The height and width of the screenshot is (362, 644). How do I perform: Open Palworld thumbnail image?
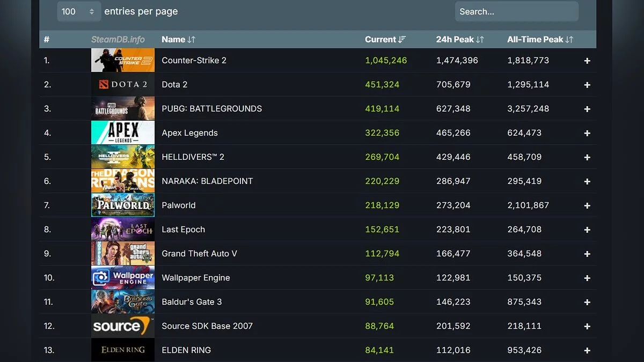pos(123,205)
